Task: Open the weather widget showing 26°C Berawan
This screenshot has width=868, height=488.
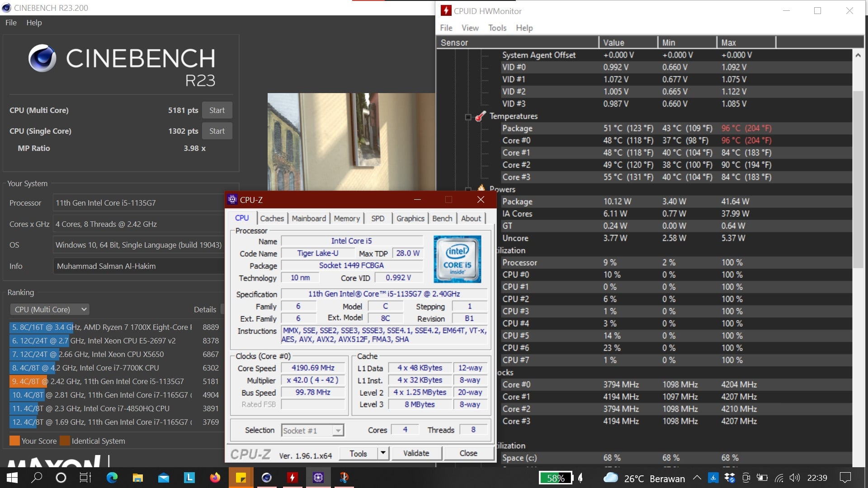Action: (x=644, y=478)
